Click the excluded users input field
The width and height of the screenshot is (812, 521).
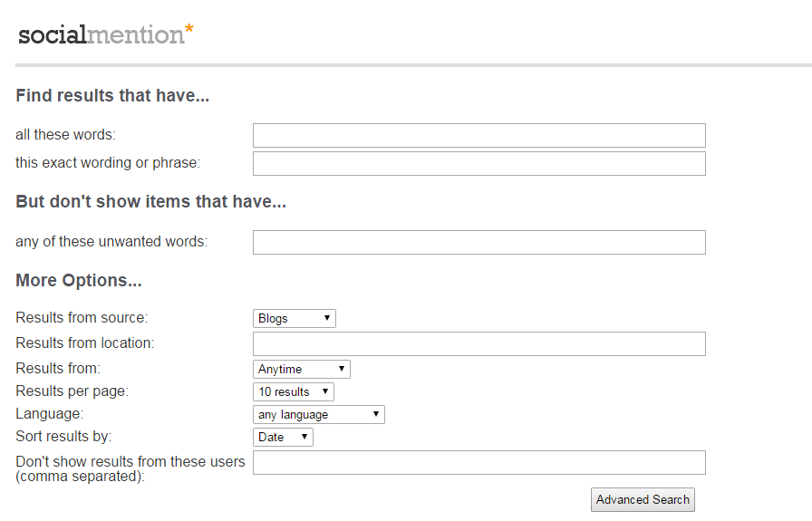coord(479,462)
